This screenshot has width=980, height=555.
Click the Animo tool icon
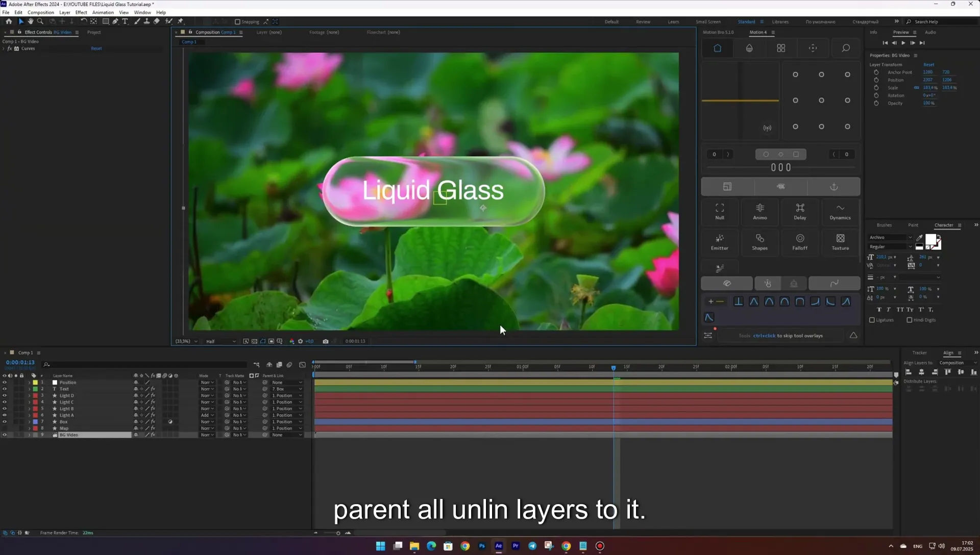click(x=760, y=211)
